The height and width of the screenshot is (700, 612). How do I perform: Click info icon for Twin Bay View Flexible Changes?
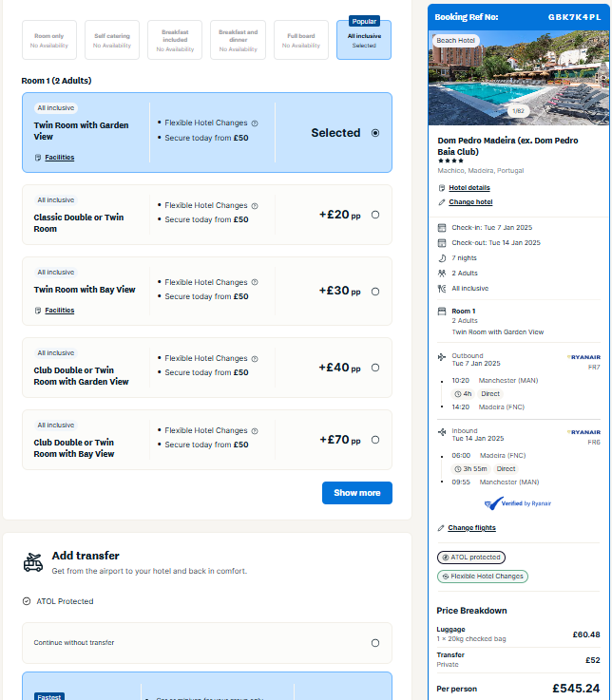coord(255,282)
